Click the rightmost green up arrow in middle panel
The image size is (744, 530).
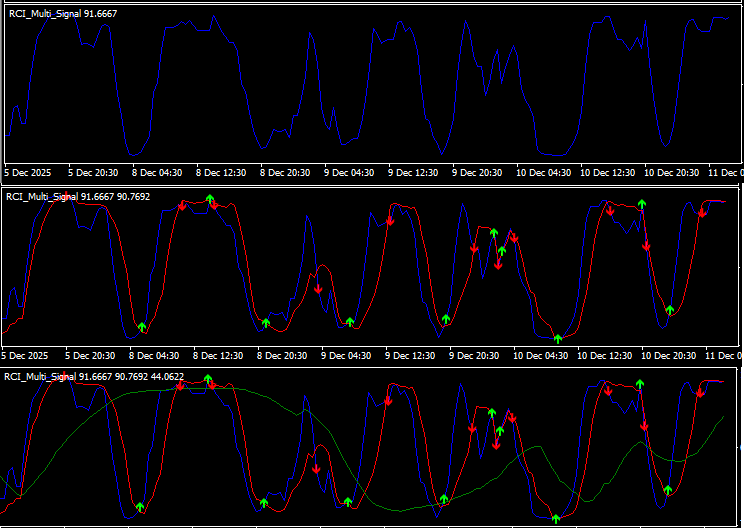[x=670, y=310]
